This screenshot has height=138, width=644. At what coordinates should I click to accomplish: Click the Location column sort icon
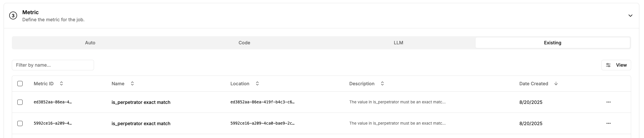click(x=257, y=83)
